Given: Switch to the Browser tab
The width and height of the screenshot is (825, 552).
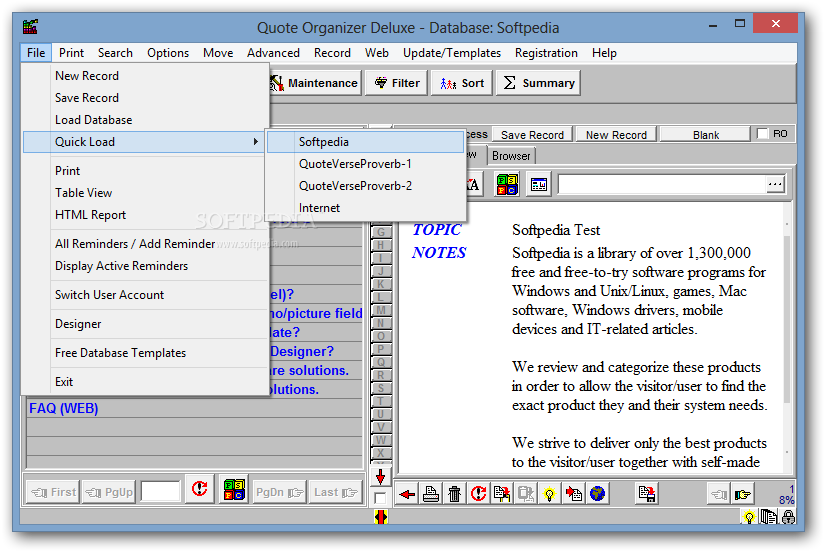Looking at the screenshot, I should coord(511,156).
